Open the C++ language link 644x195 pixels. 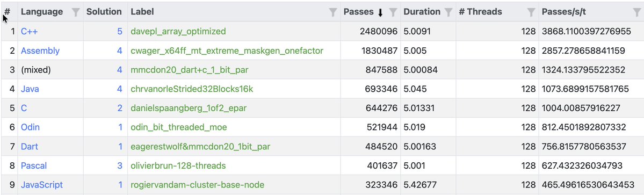point(30,31)
